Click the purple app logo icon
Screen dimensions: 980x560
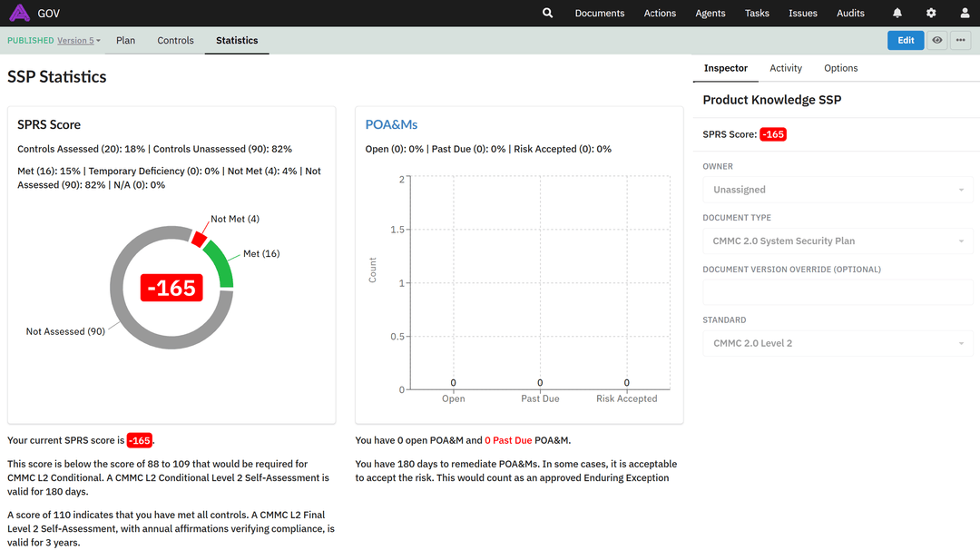[x=19, y=13]
